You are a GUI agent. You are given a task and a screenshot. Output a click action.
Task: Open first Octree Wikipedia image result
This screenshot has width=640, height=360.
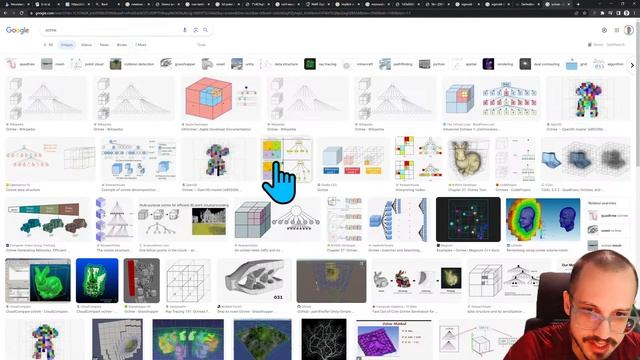(47, 98)
